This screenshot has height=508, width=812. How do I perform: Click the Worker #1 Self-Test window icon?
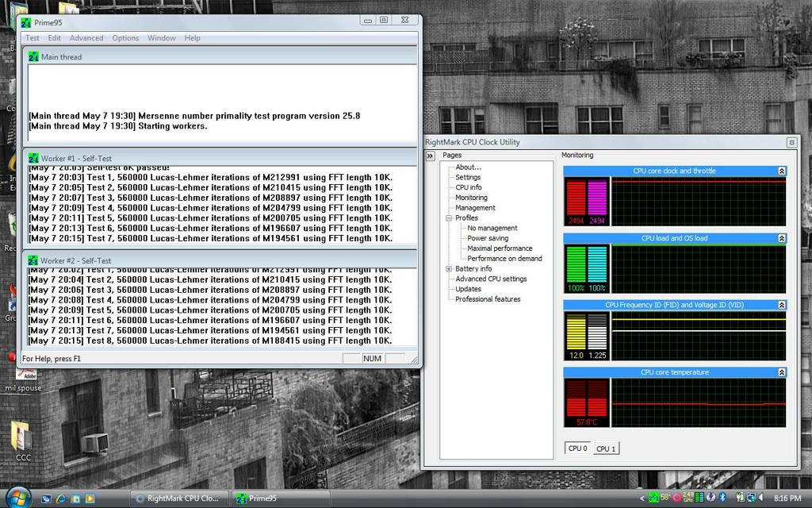[x=33, y=158]
